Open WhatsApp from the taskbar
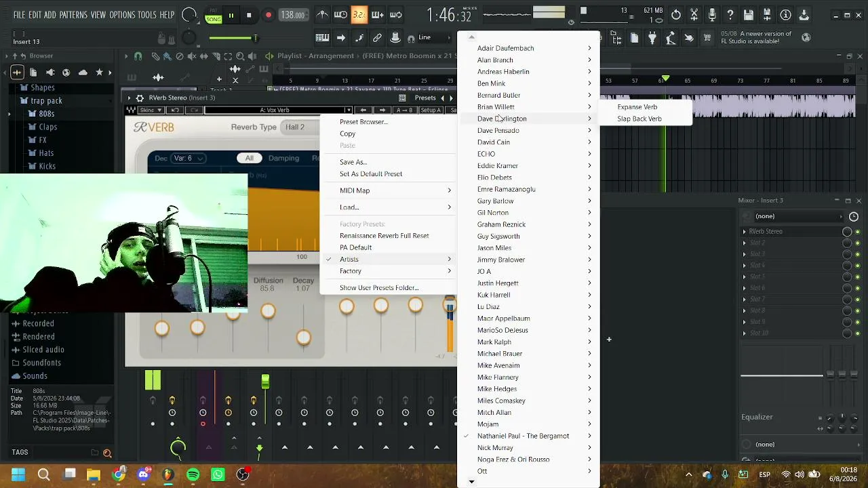This screenshot has width=868, height=488. coord(218,474)
